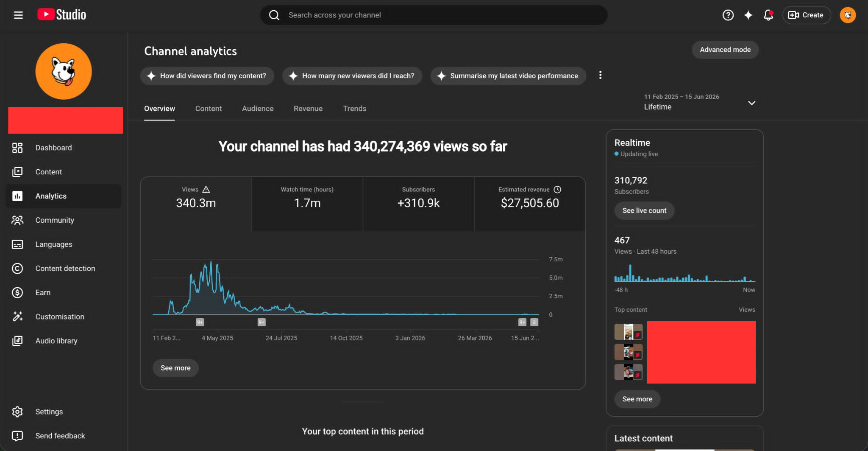
Task: Open the three-dot suggestions overflow menu
Action: tap(600, 75)
